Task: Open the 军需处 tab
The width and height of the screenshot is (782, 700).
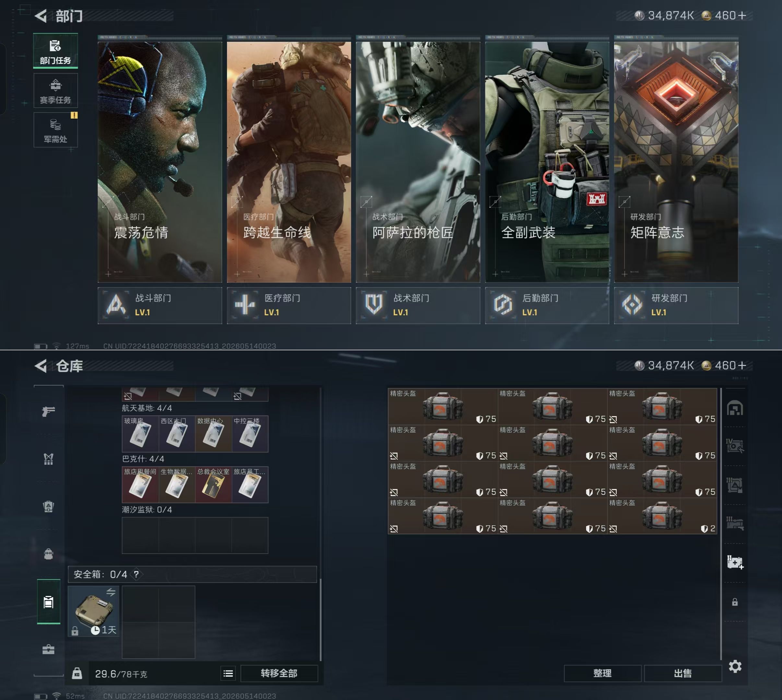Action: click(55, 130)
